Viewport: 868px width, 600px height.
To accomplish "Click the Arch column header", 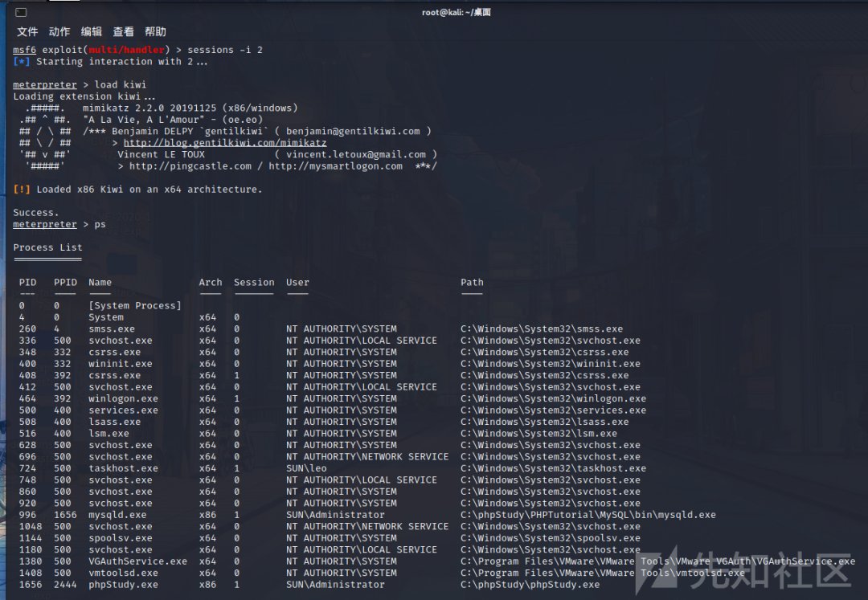I will pyautogui.click(x=211, y=282).
